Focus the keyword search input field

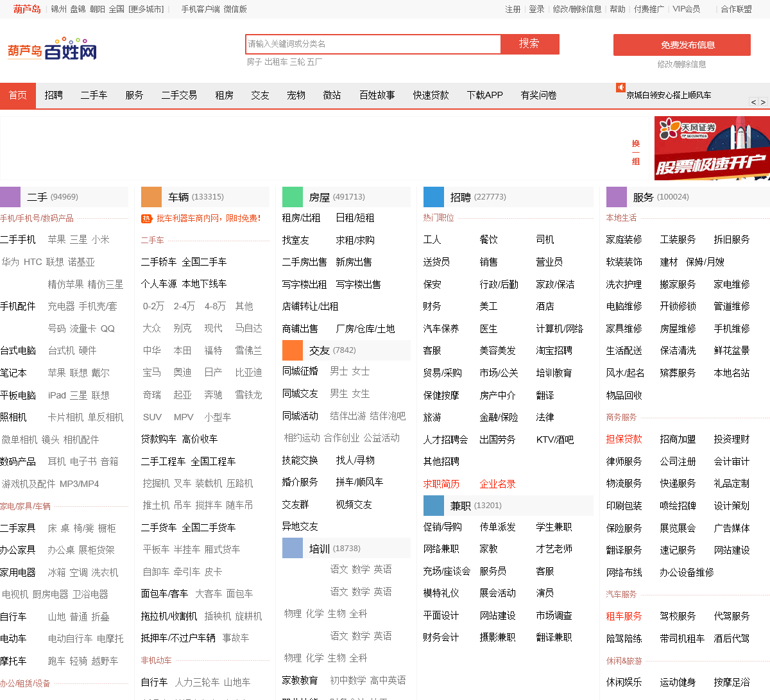click(x=373, y=44)
